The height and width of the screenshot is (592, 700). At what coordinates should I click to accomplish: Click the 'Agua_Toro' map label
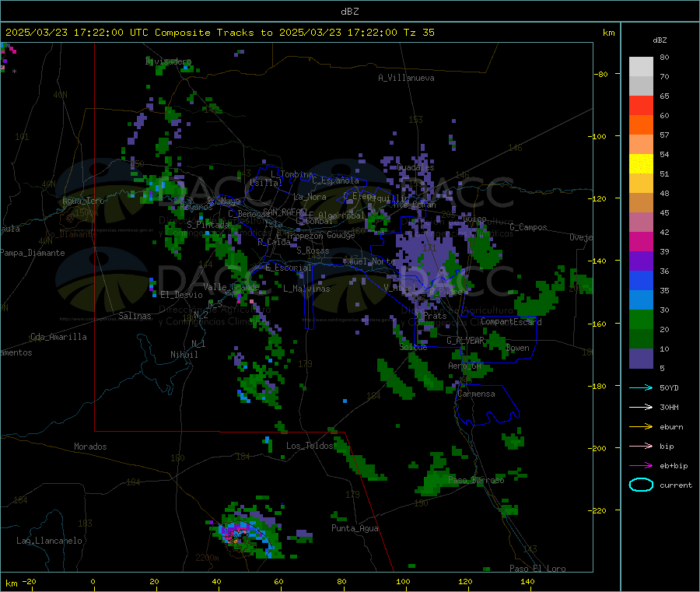83,201
